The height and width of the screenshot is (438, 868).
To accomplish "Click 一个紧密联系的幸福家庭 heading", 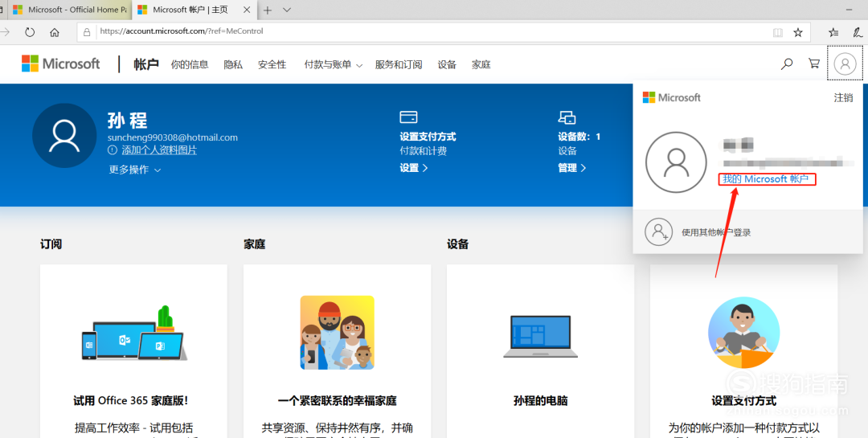I will pos(337,400).
